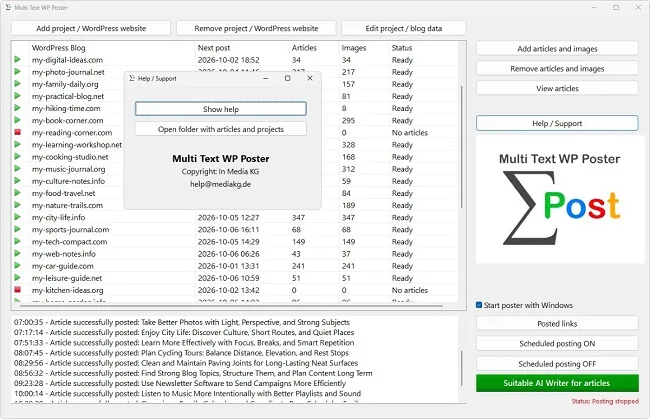Click log panel vertical scrollbar
Viewport: 650px width, 419px height.
(x=461, y=368)
